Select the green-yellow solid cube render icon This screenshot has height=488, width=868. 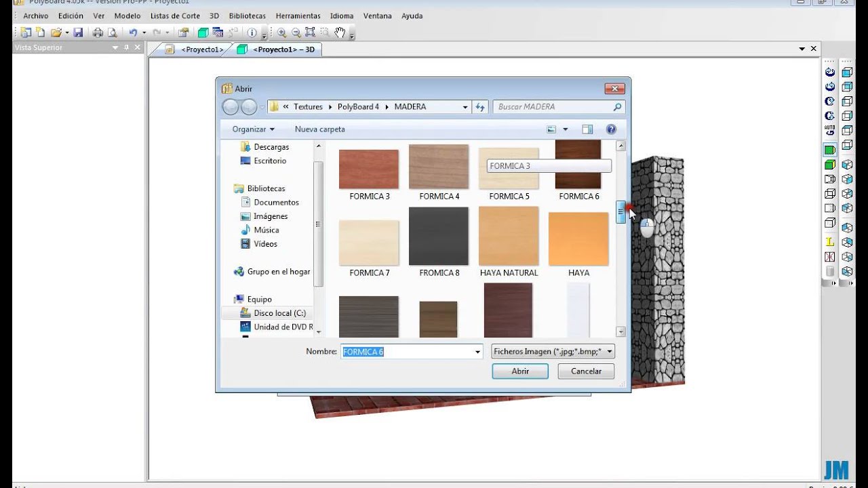click(x=830, y=165)
